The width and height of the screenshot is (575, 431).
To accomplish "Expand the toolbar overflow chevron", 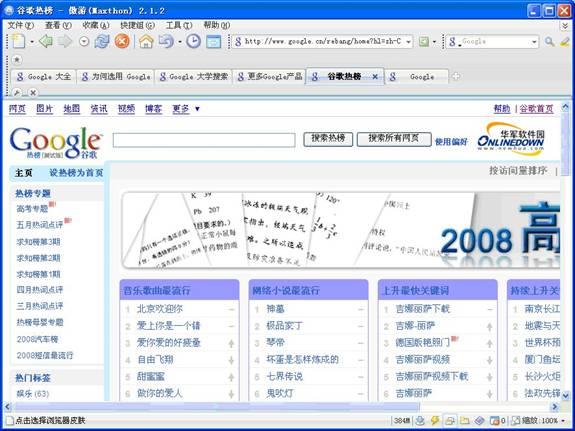I will (x=565, y=26).
